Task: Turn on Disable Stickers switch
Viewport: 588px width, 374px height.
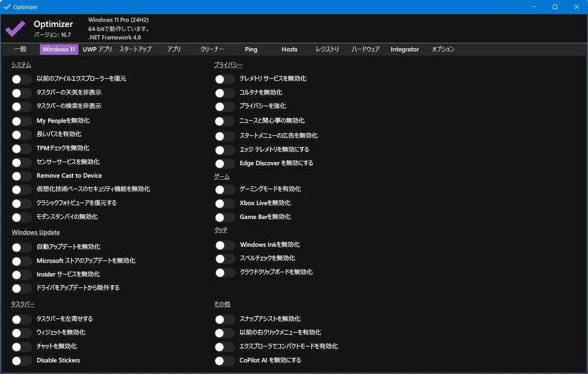Action: click(22, 361)
